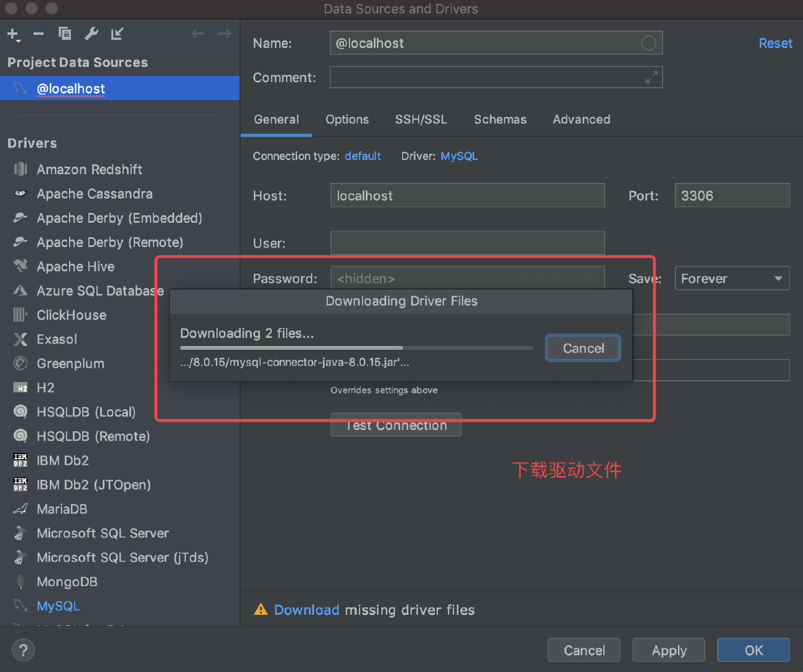This screenshot has width=803, height=672.
Task: Click the Reset link
Action: pos(775,44)
